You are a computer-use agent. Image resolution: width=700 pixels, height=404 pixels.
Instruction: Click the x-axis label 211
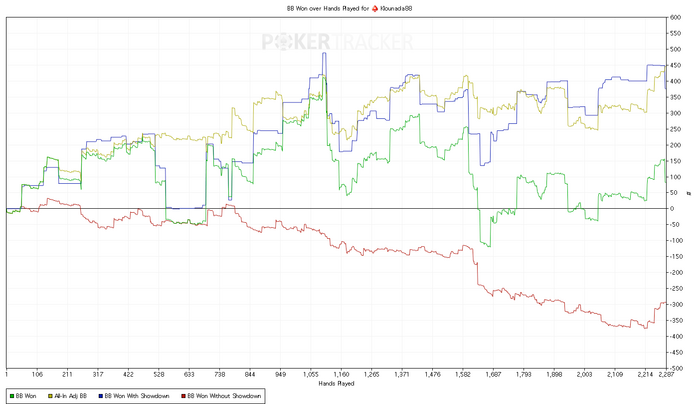pos(67,375)
